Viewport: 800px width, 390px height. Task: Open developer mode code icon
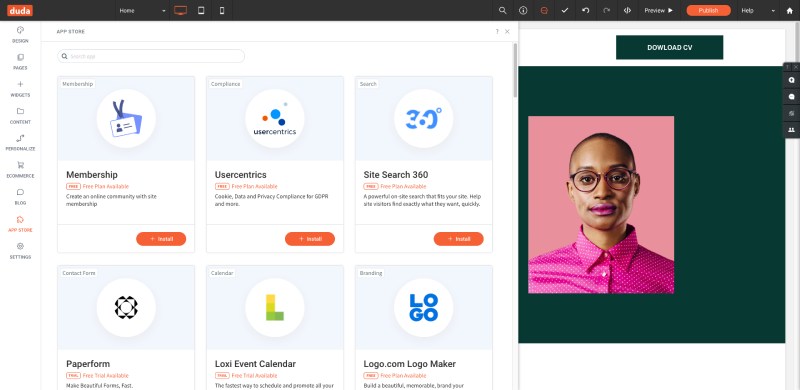click(628, 10)
